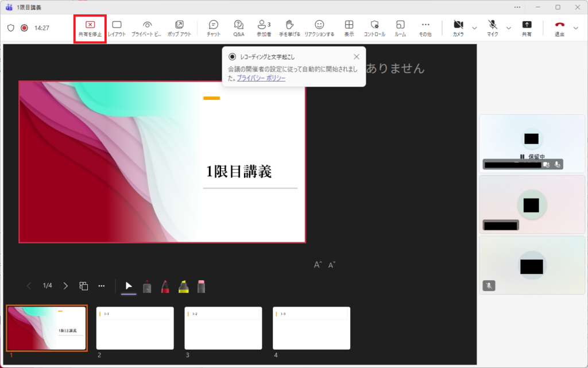This screenshot has width=588, height=368.
Task: Click the Stop sharing (共有を停止) button
Action: pos(90,28)
